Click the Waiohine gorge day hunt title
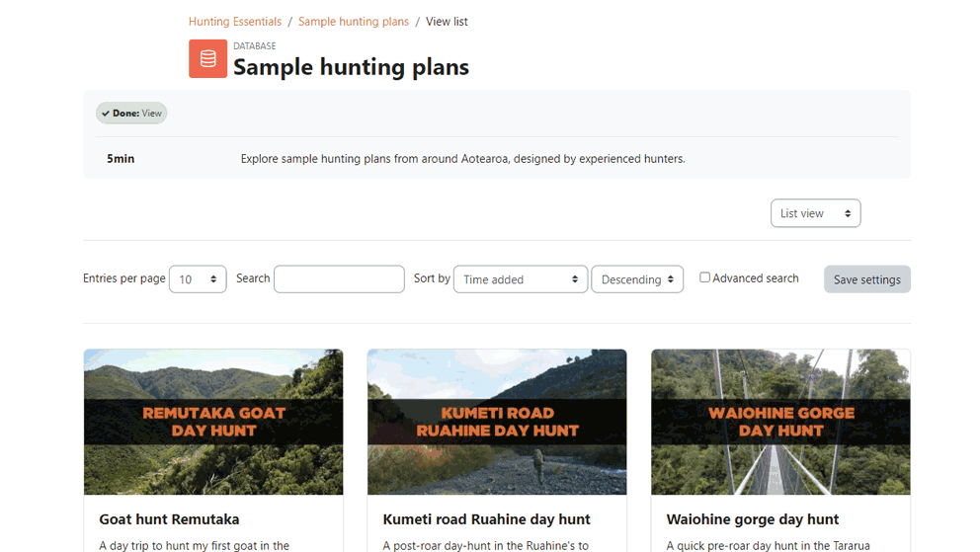This screenshot has height=552, width=980. [753, 519]
